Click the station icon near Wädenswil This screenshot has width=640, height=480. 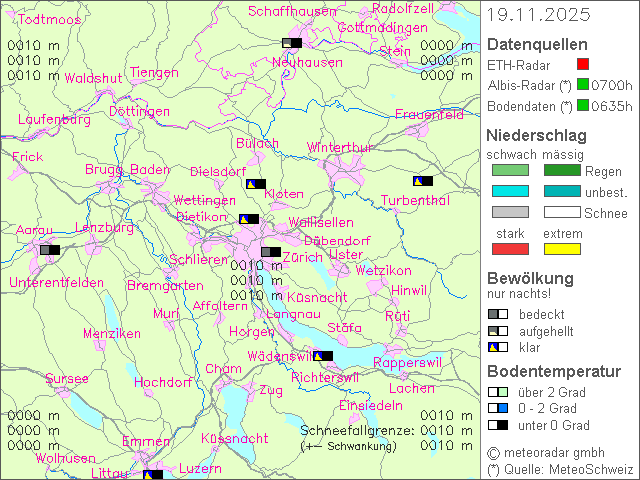[x=323, y=355]
